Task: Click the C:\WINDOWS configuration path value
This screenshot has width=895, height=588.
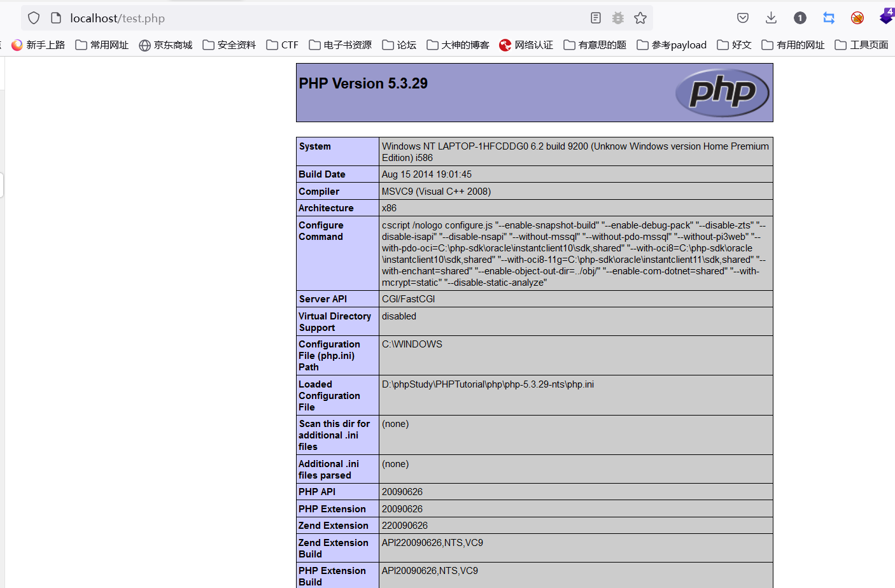Action: click(412, 344)
